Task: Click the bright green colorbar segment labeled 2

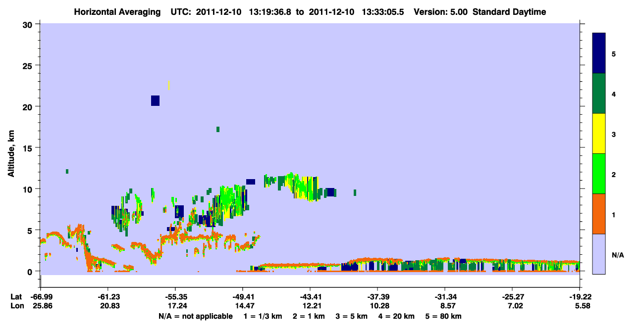Action: [599, 174]
